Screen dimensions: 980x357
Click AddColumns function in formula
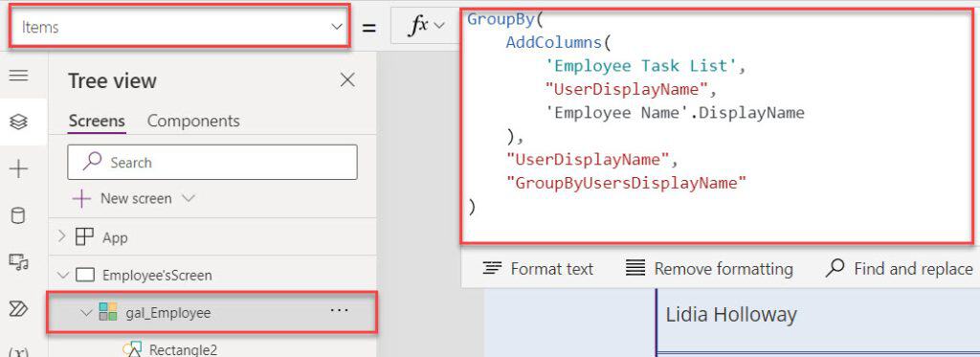click(553, 42)
